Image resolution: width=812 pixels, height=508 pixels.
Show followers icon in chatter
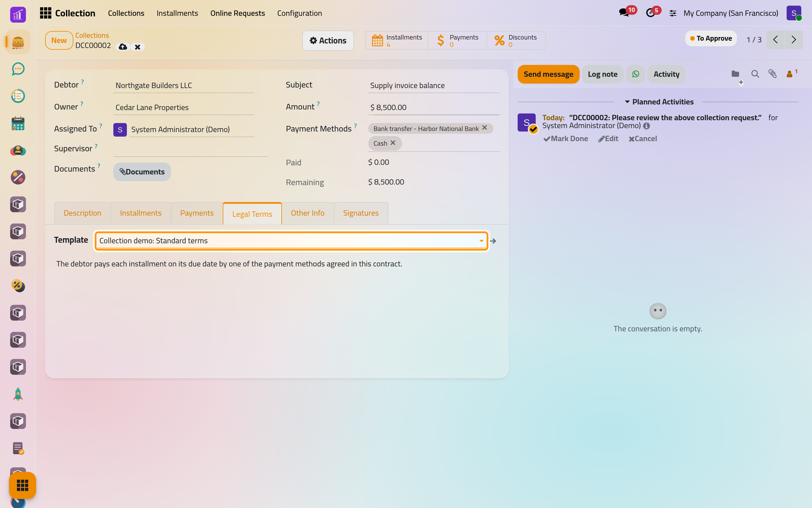tap(791, 74)
